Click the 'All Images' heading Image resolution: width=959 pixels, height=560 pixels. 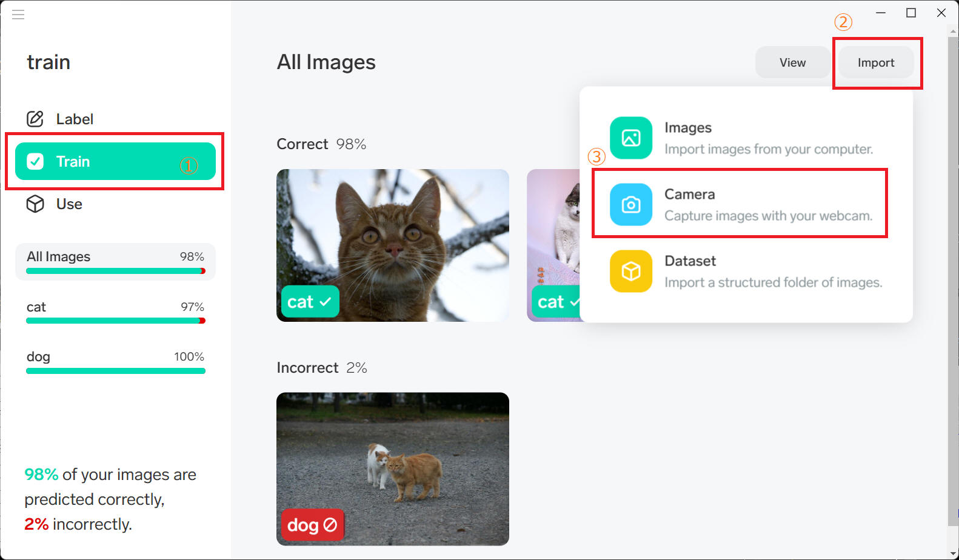(x=326, y=62)
